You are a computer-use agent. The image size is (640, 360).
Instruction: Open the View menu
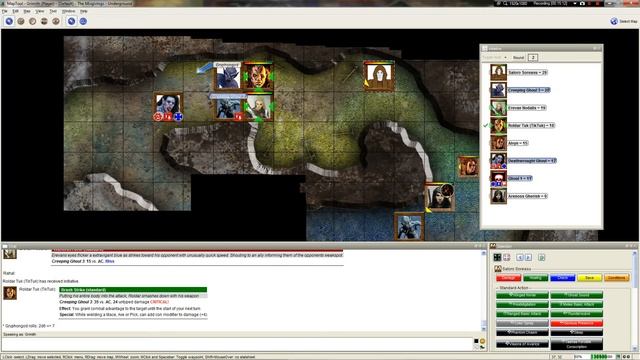40,11
